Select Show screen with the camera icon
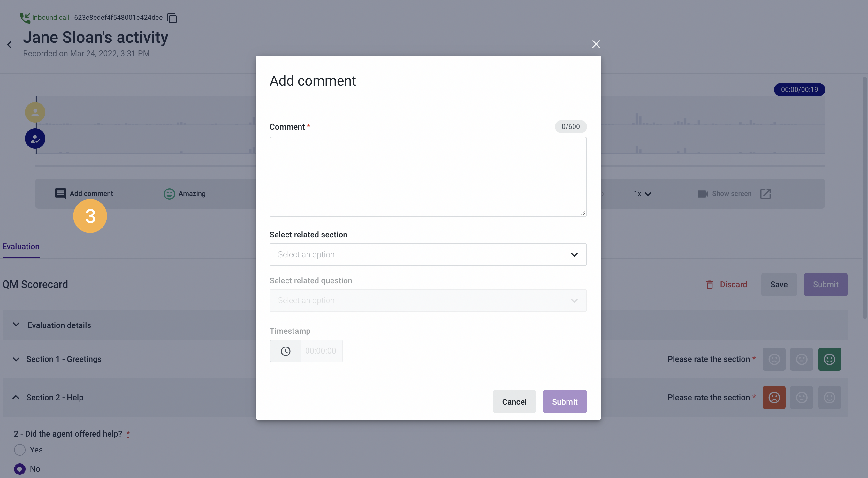The height and width of the screenshot is (478, 868). (703, 194)
